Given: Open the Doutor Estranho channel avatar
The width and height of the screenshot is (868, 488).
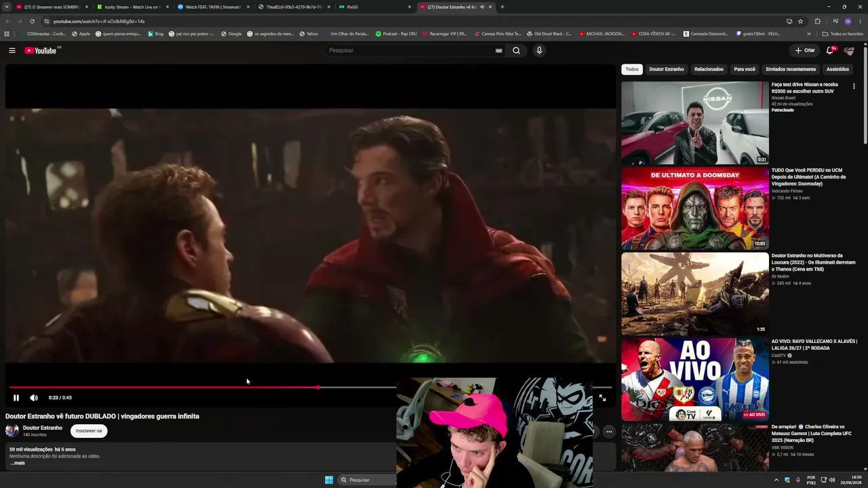Looking at the screenshot, I should pos(12,431).
